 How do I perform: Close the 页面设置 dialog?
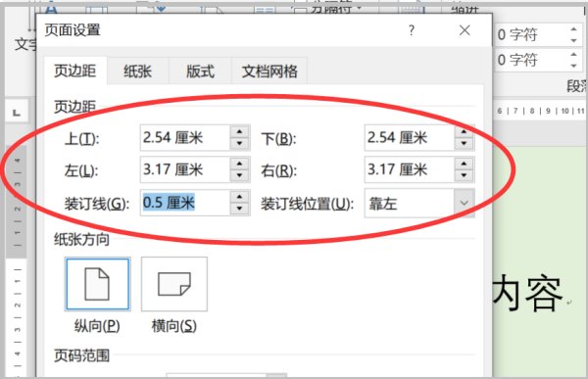(x=465, y=30)
